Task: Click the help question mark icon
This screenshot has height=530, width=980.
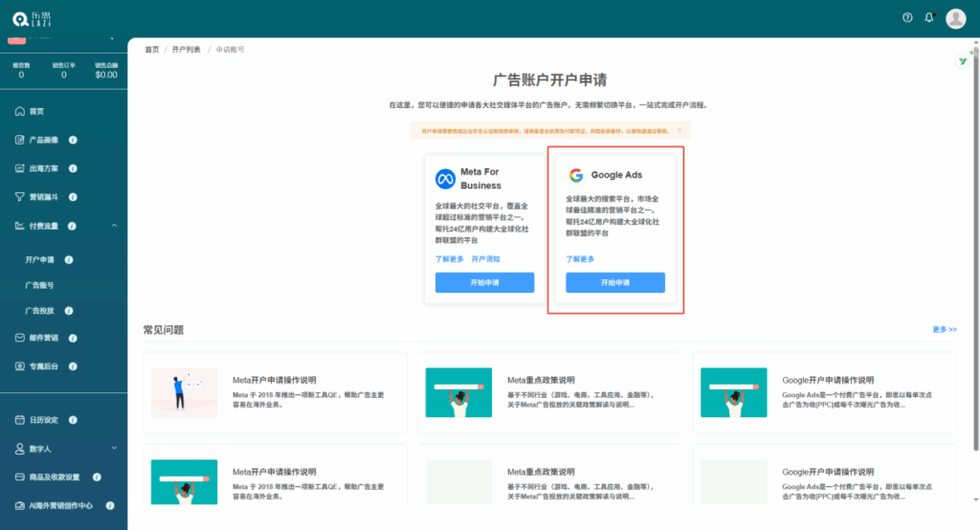Action: click(x=907, y=18)
